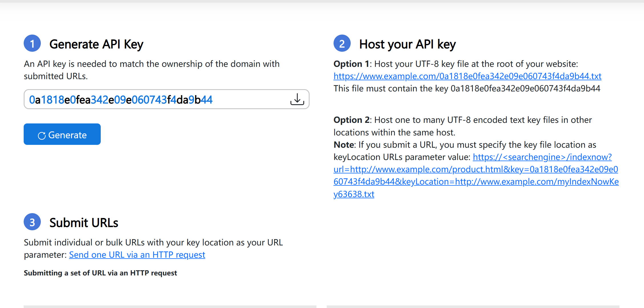Click "This file must contain the key" text
Screen dimensions: 644x308
[467, 89]
